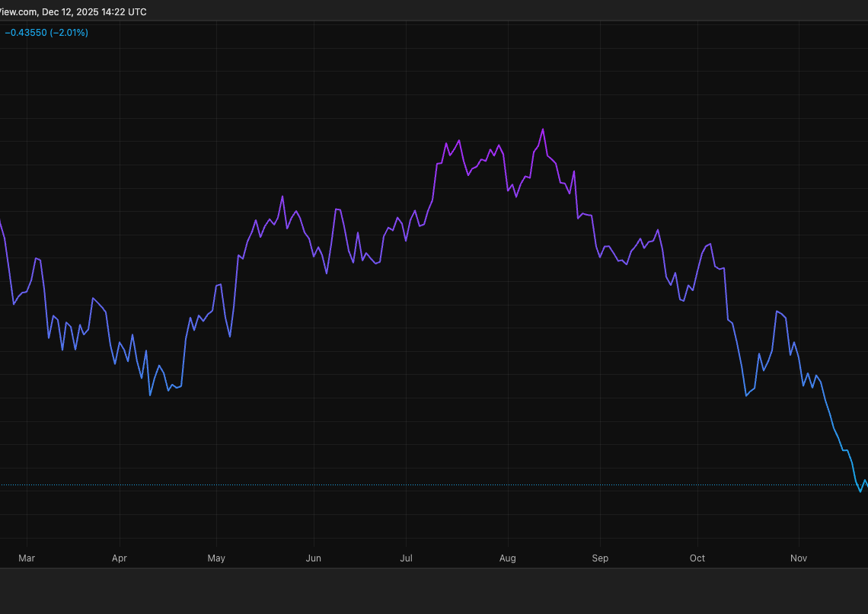Viewport: 868px width, 614px height.
Task: Select the mid-October trough on the price line
Action: [746, 396]
